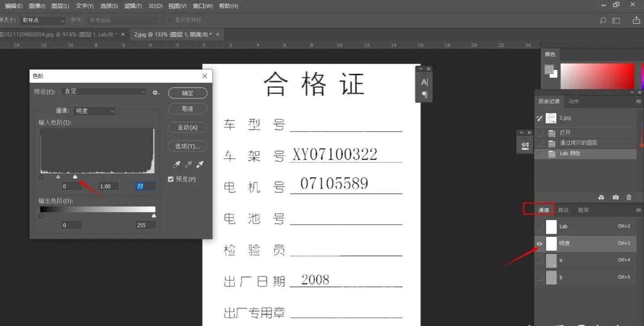The image size is (644, 326).
Task: Click the new snapshot camera icon
Action: tap(616, 197)
